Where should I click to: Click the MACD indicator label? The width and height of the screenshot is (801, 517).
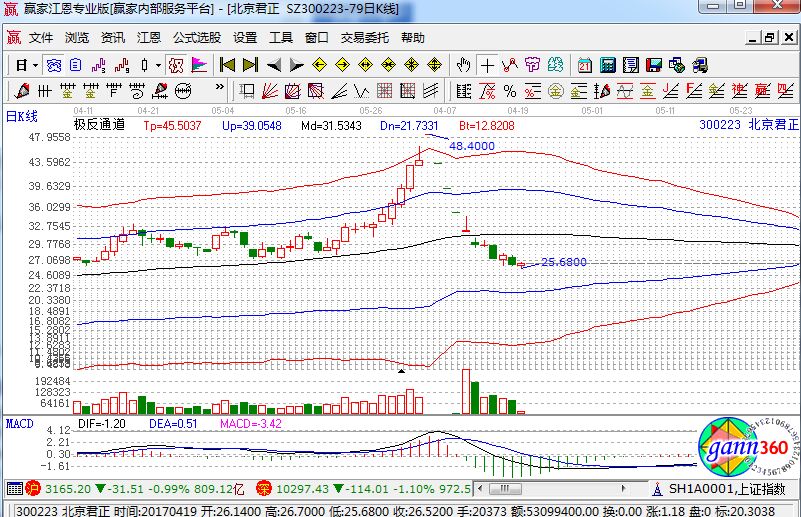[20, 424]
